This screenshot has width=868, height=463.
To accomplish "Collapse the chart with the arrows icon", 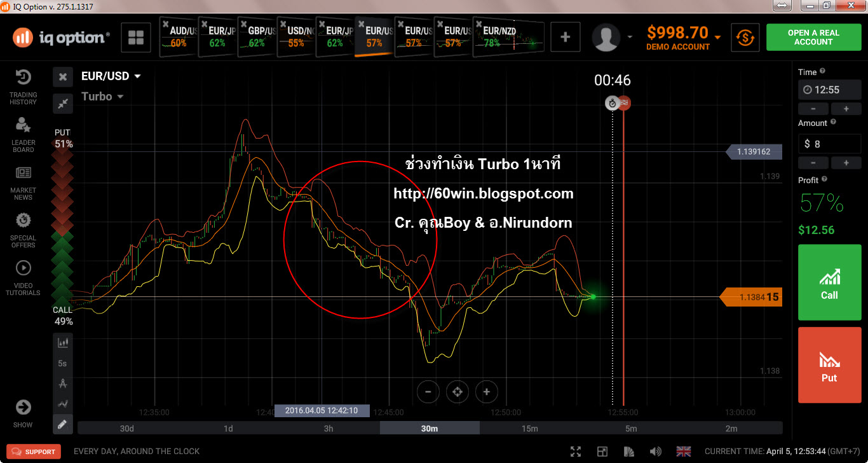I will click(63, 103).
